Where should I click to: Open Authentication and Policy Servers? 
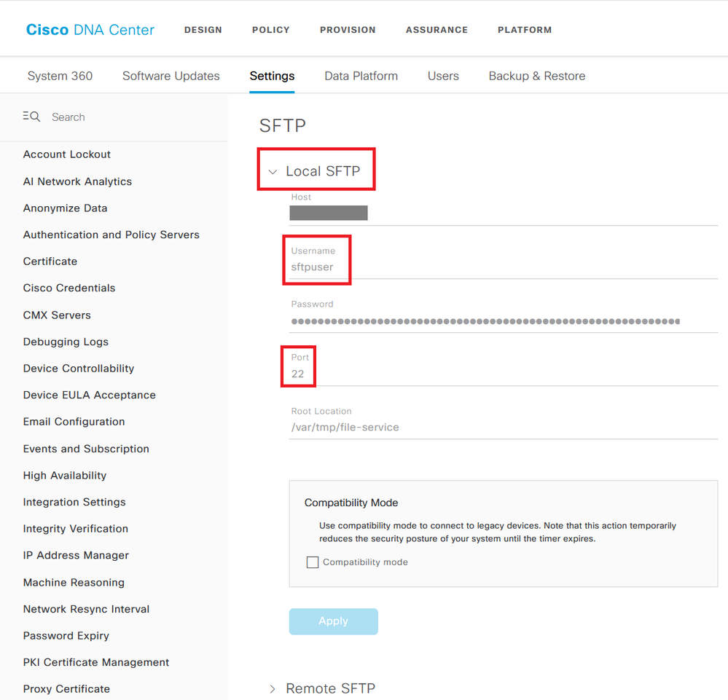click(x=111, y=235)
